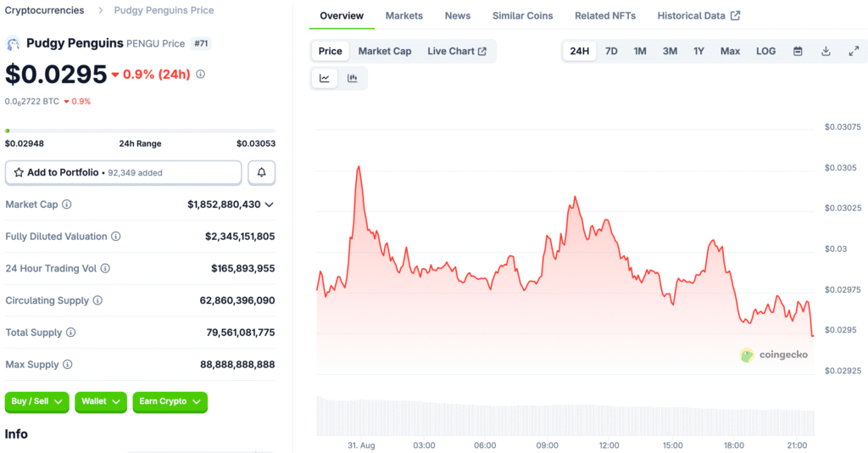Click the 79,561,081,775 total supply value

240,333
